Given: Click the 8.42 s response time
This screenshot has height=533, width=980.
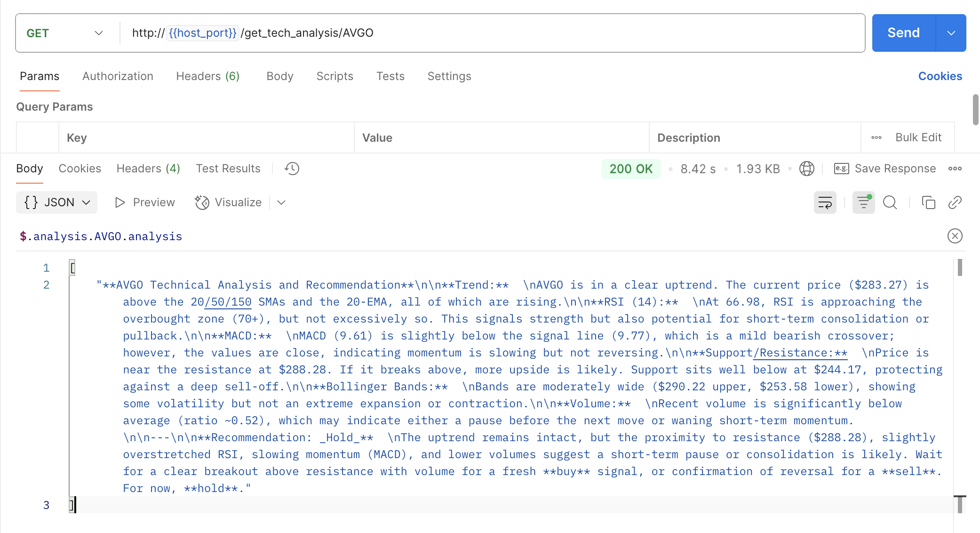Looking at the screenshot, I should coord(698,169).
